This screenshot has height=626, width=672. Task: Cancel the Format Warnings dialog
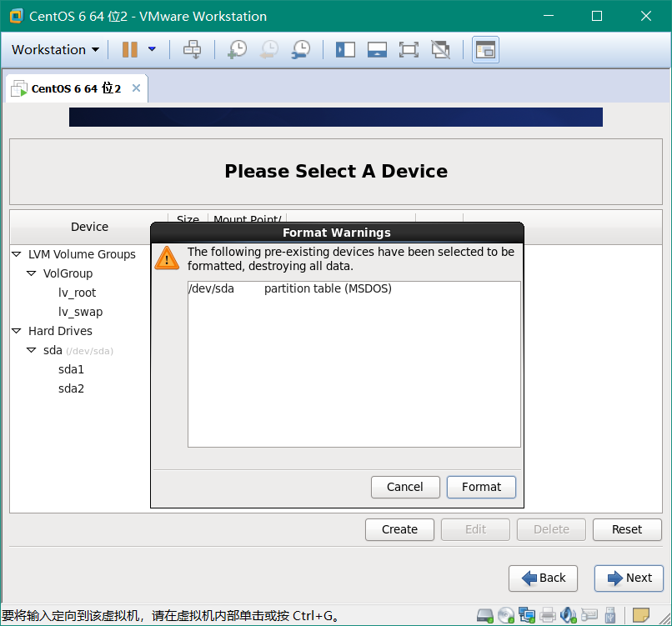coord(404,487)
